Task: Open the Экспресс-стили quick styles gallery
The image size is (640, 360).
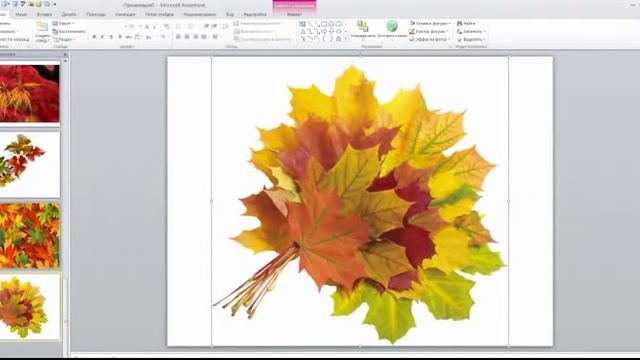Action: click(392, 31)
